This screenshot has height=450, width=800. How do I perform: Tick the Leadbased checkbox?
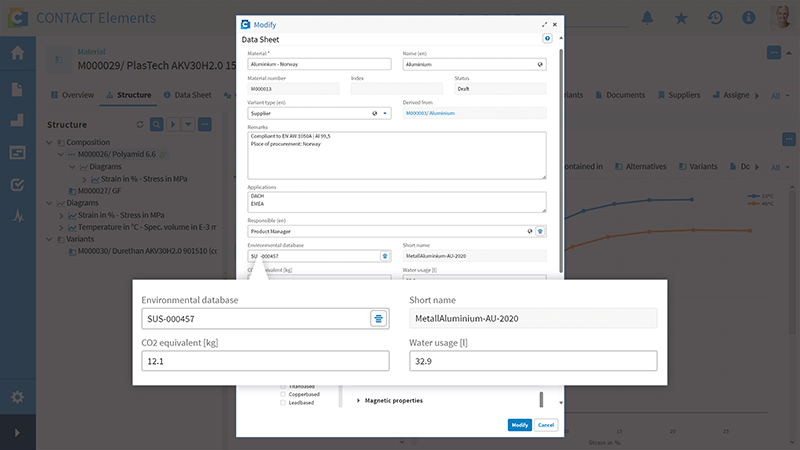pos(283,405)
